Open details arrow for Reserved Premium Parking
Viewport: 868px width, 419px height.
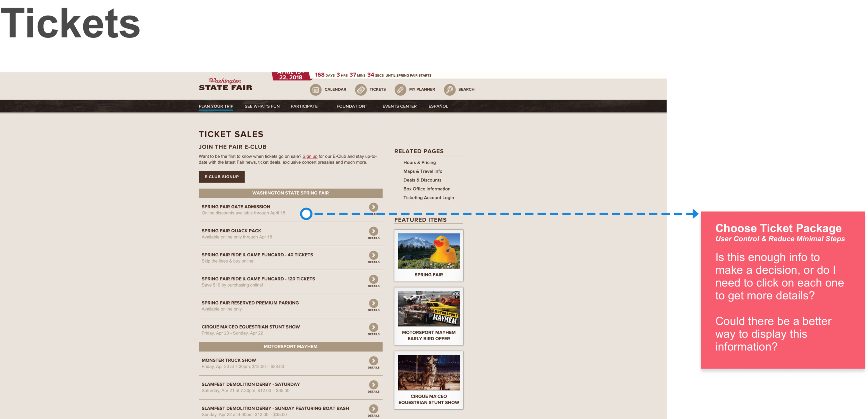pyautogui.click(x=373, y=303)
